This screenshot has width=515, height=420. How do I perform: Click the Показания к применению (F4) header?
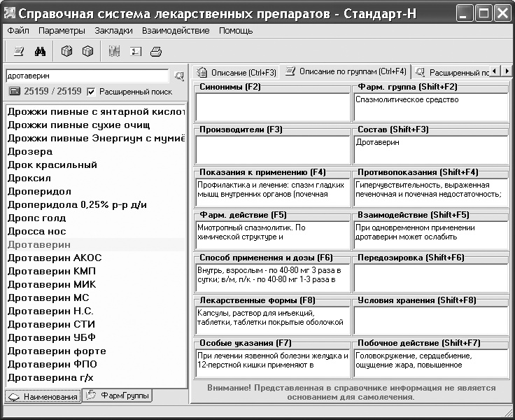click(x=262, y=172)
